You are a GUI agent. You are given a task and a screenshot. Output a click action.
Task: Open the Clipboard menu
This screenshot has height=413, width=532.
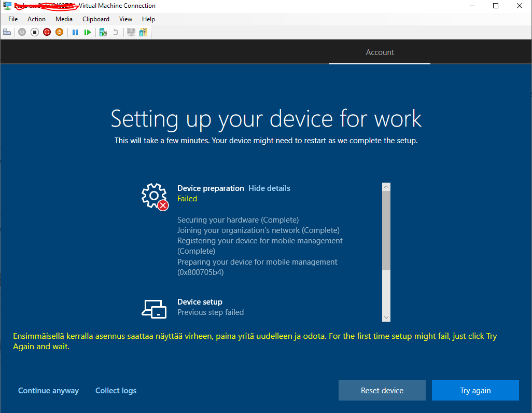coord(95,19)
